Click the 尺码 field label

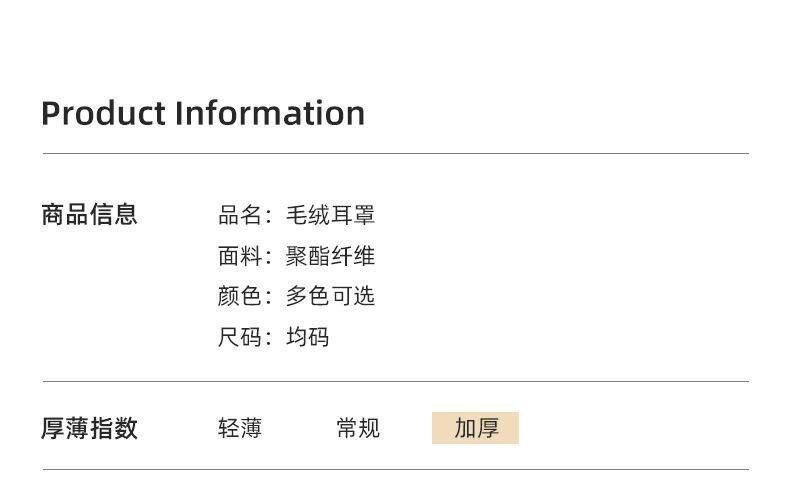click(x=240, y=337)
